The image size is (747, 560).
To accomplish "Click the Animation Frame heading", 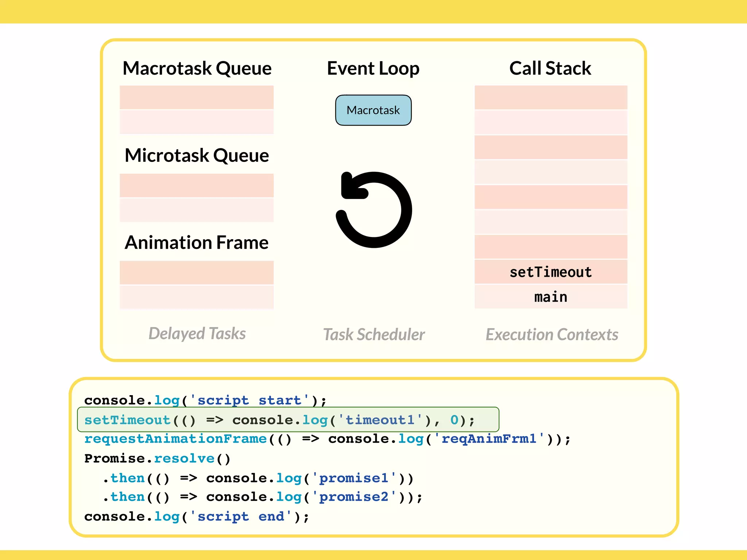I will click(197, 242).
